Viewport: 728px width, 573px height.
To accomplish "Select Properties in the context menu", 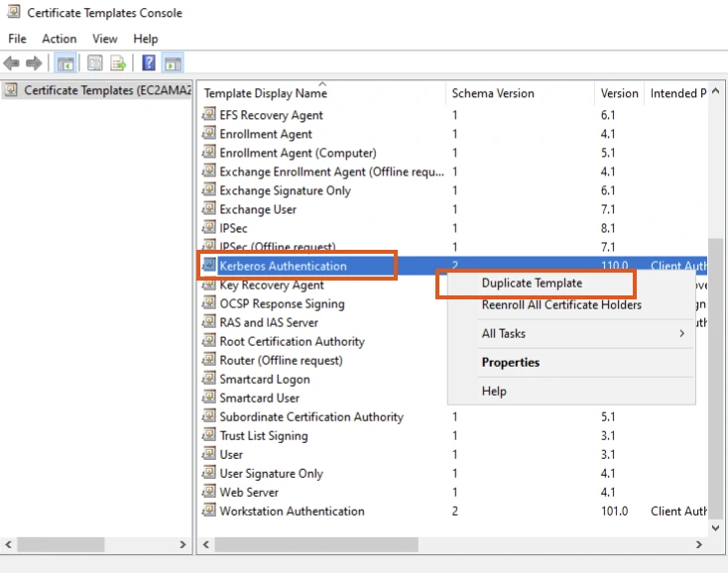I will [x=510, y=363].
